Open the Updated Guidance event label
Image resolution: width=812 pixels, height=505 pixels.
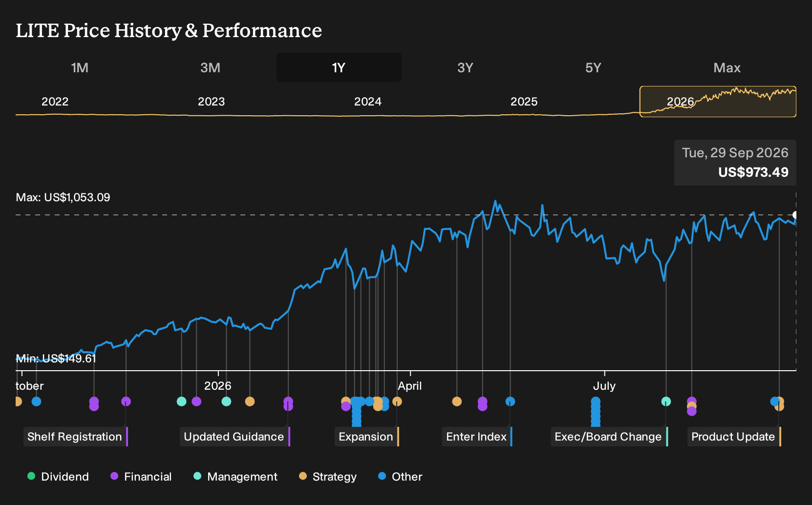(x=235, y=437)
